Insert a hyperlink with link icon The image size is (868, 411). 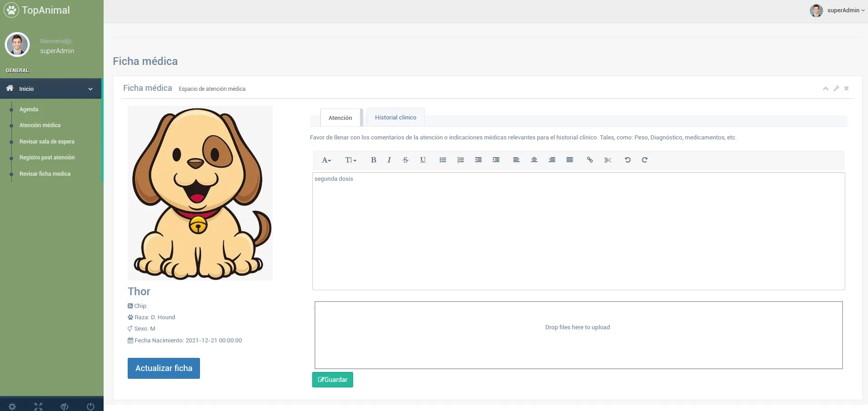click(590, 160)
